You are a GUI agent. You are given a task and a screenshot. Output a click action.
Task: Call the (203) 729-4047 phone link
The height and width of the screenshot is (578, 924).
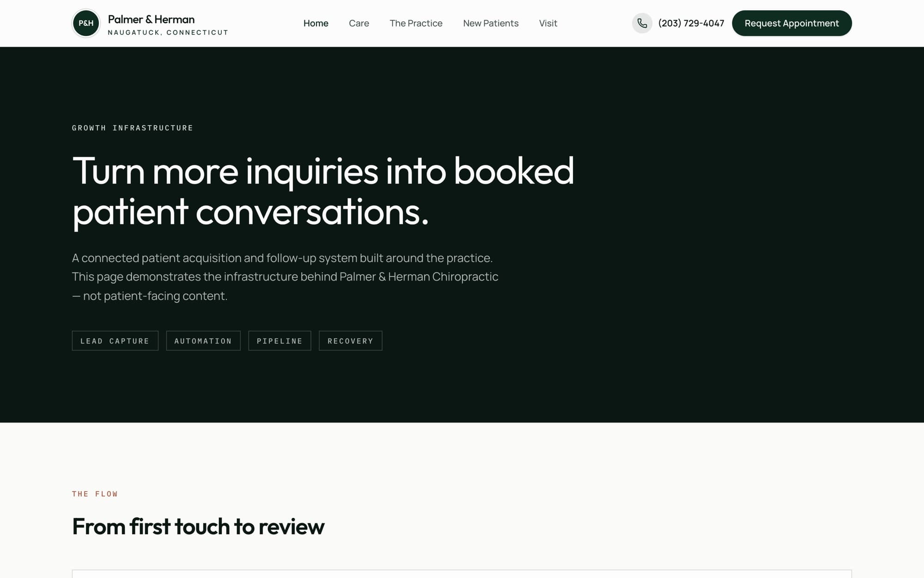691,23
